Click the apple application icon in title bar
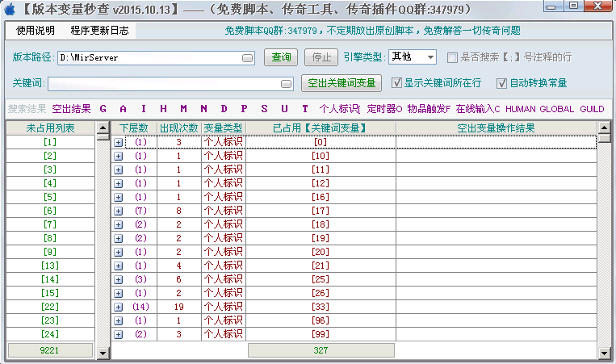This screenshot has width=616, height=364. pyautogui.click(x=10, y=9)
